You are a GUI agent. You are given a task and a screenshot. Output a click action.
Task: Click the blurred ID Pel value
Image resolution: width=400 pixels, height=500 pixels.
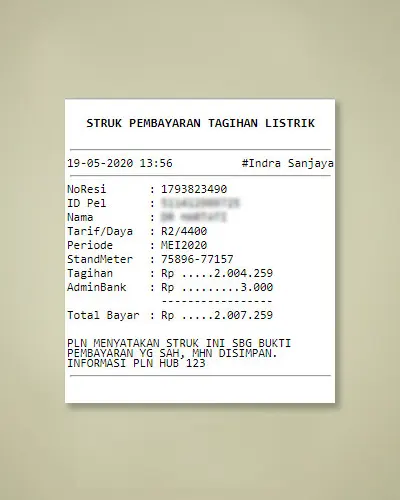coord(200,203)
